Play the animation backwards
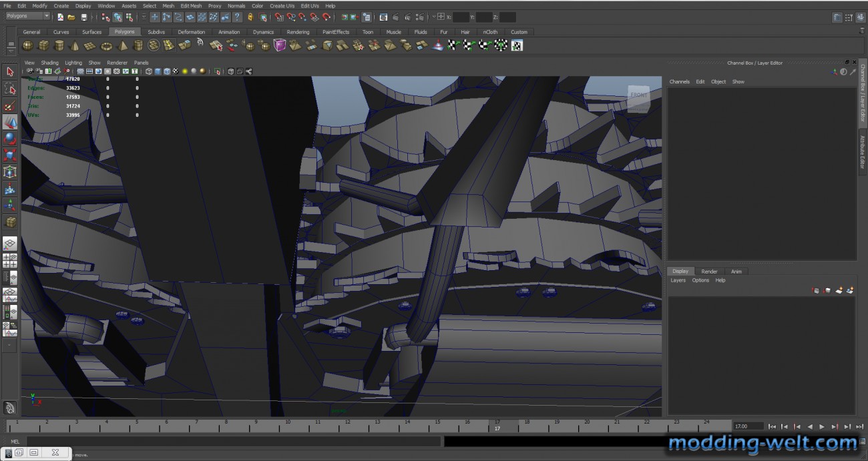868x461 pixels. (x=809, y=426)
